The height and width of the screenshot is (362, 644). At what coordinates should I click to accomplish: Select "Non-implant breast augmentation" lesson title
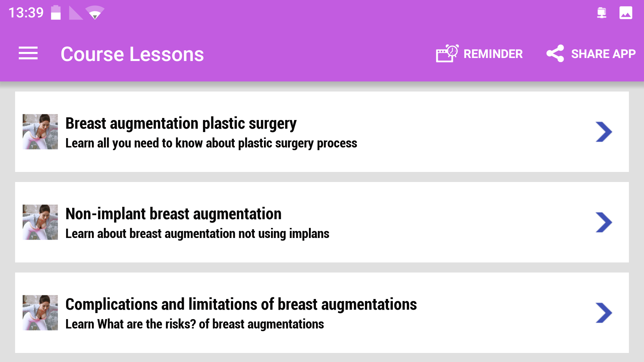point(173,214)
